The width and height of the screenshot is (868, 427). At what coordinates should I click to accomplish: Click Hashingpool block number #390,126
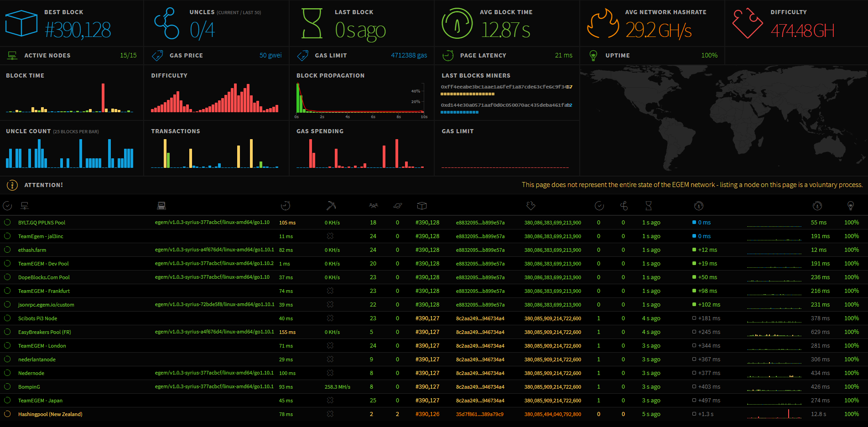427,414
